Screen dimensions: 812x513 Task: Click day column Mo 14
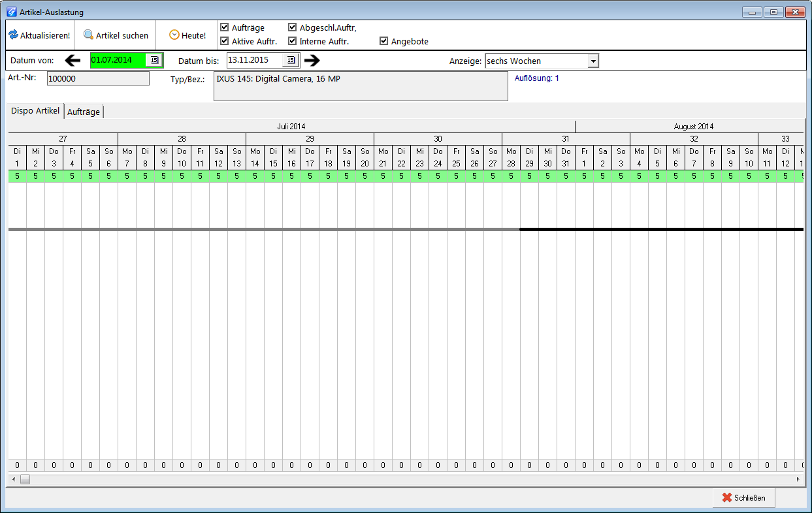(x=255, y=157)
